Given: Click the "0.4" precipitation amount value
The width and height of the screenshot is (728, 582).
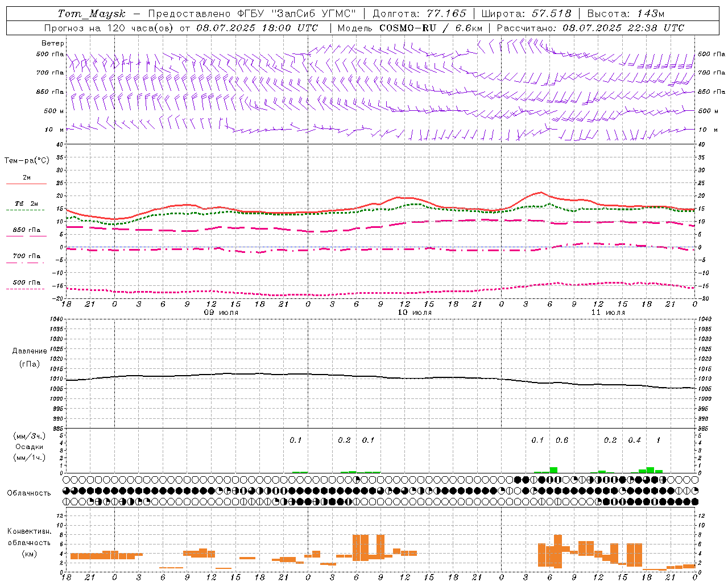Looking at the screenshot, I should [634, 440].
